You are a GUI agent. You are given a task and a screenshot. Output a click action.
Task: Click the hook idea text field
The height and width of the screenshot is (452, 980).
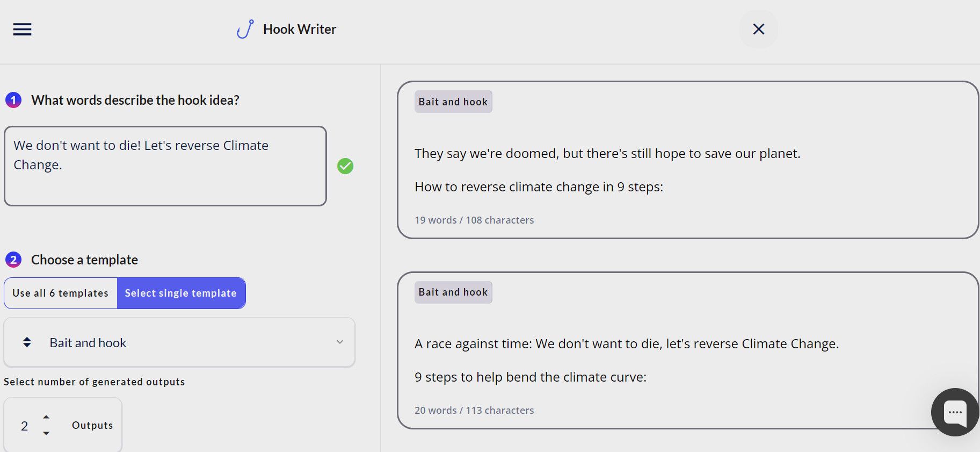[165, 166]
